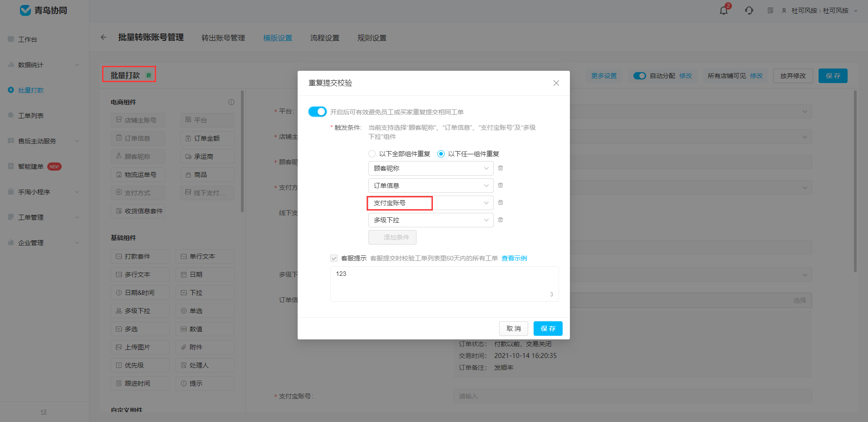
Task: Click the 添加条件 button
Action: coord(392,237)
